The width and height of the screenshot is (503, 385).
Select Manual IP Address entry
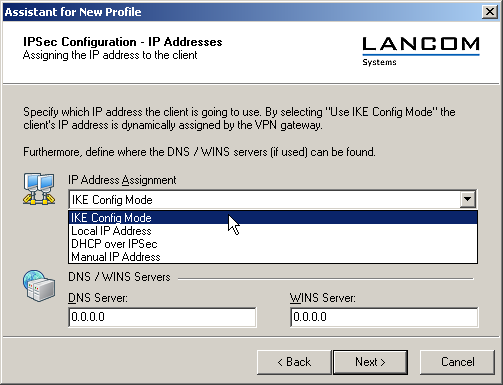pos(273,257)
